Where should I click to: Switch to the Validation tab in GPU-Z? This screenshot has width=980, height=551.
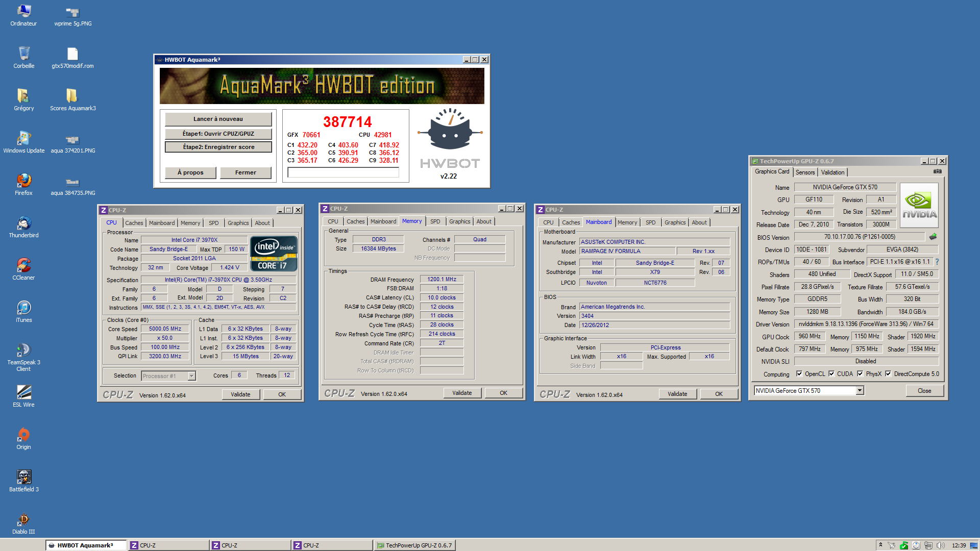pos(832,172)
